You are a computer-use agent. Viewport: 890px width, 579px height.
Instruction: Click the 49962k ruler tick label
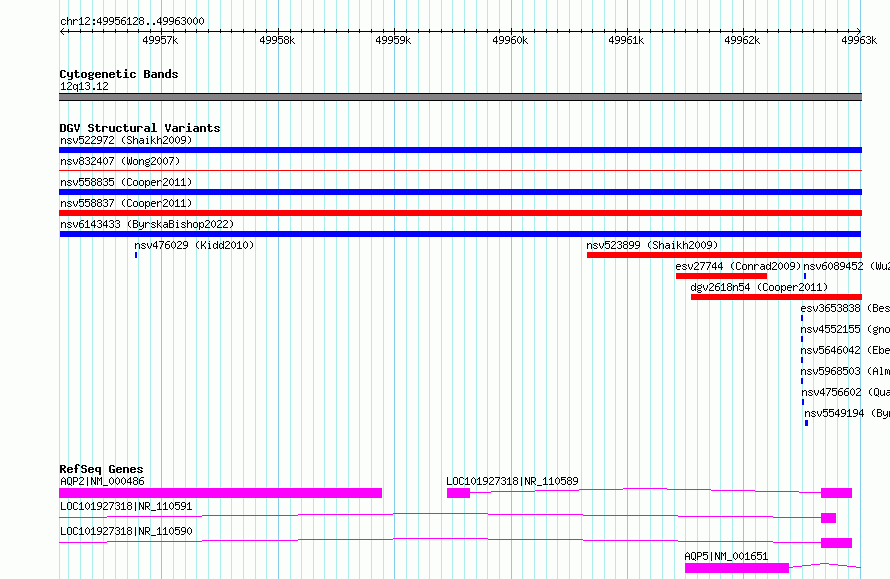coord(742,40)
